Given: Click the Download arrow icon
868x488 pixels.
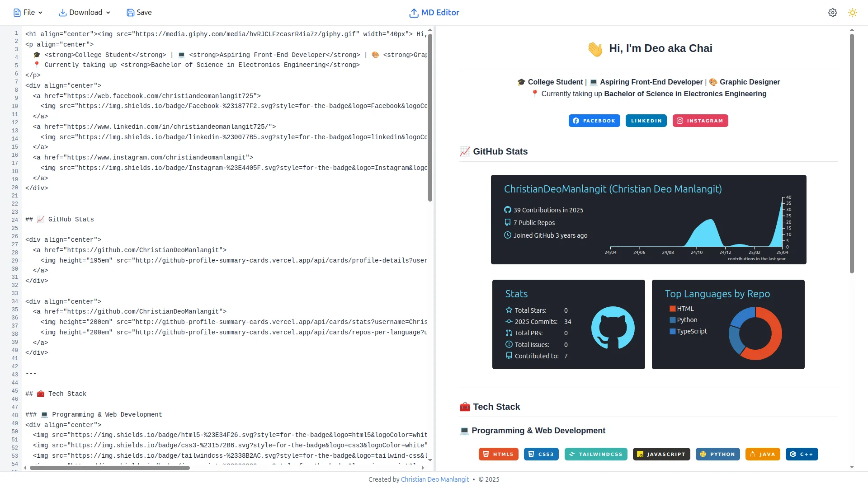Looking at the screenshot, I should [x=63, y=13].
